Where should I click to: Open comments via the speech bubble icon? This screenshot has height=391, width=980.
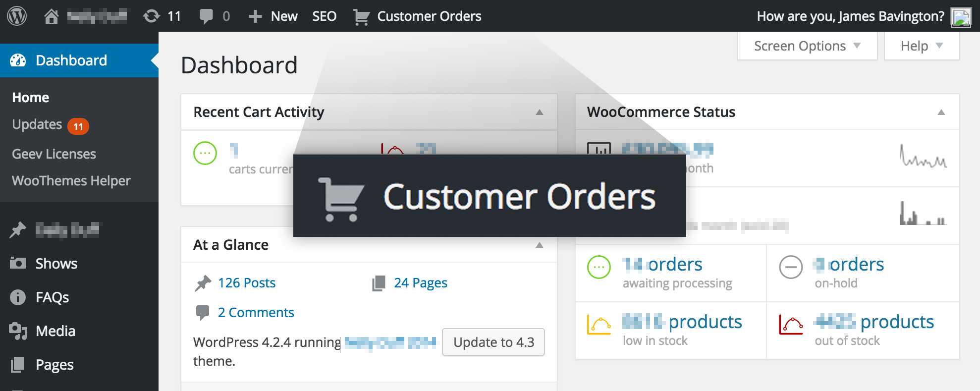pos(206,16)
